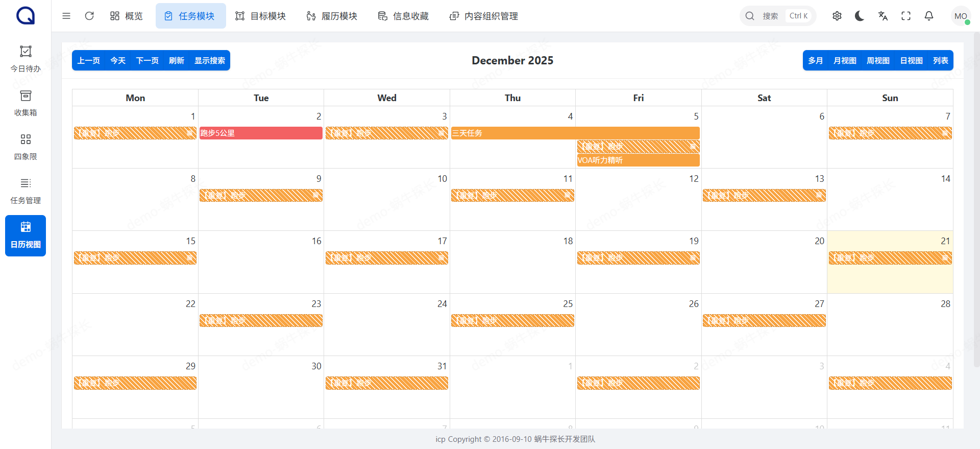The image size is (980, 449).
Task: Toggle the sidebar collapse hamburger icon
Action: point(66,16)
